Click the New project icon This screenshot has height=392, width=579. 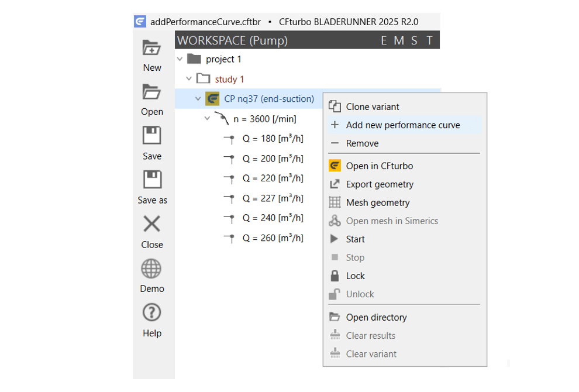[x=151, y=47]
